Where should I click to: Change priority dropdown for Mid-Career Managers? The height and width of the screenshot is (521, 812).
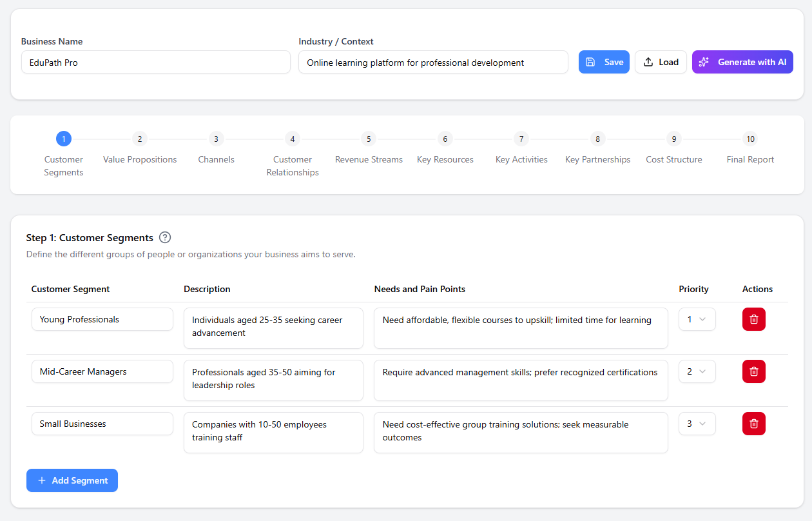[697, 371]
